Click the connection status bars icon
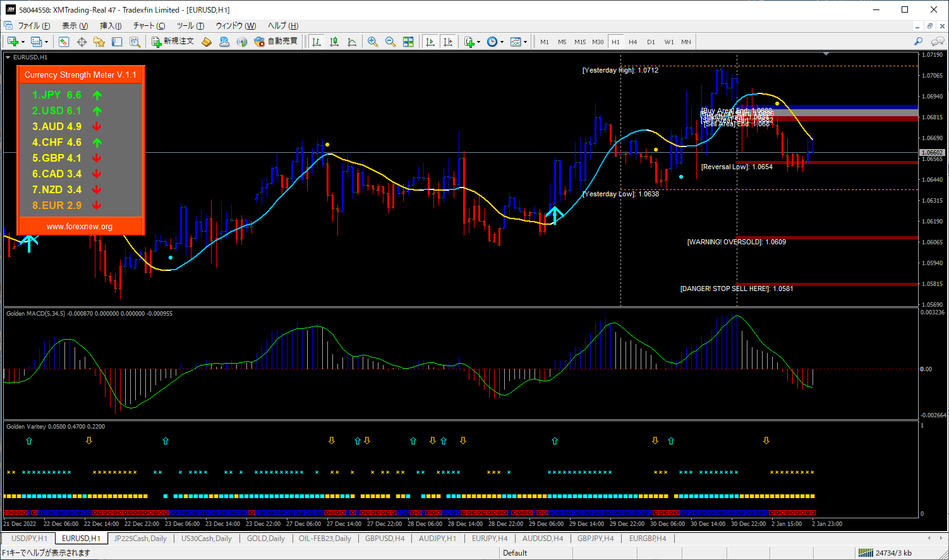The image size is (949, 560). (x=866, y=553)
